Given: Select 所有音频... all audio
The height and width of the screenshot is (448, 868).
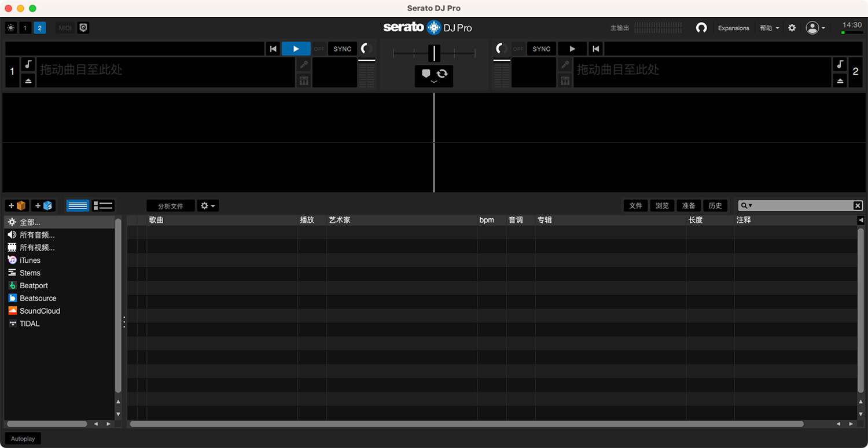Looking at the screenshot, I should 60,235.
